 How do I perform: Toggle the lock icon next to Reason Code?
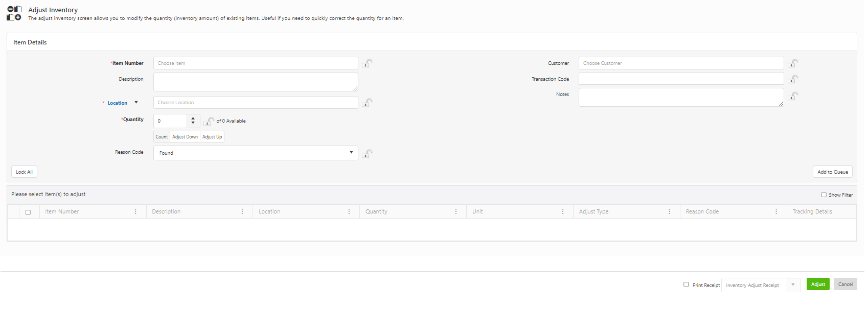[367, 154]
